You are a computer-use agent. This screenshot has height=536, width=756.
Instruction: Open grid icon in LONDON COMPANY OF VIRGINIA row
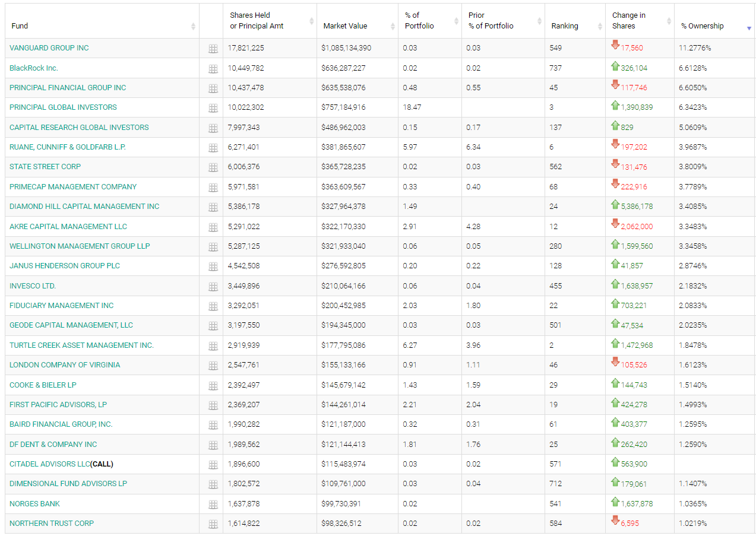(x=213, y=366)
